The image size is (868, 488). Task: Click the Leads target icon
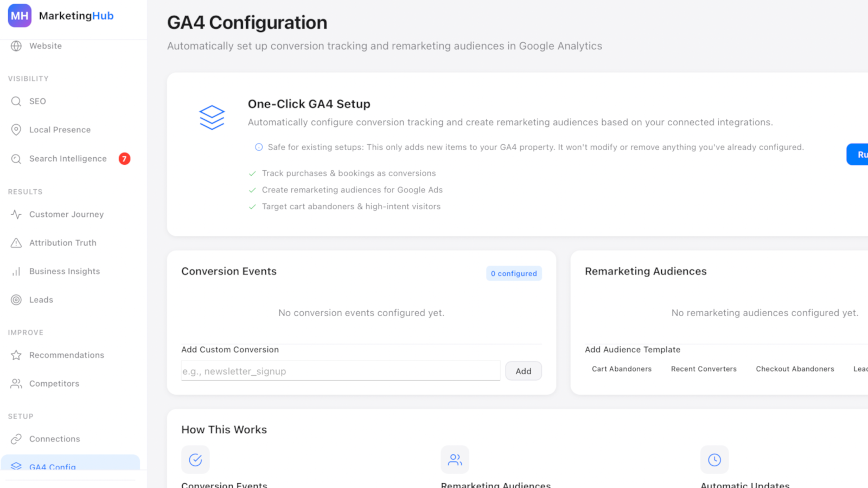pyautogui.click(x=16, y=299)
